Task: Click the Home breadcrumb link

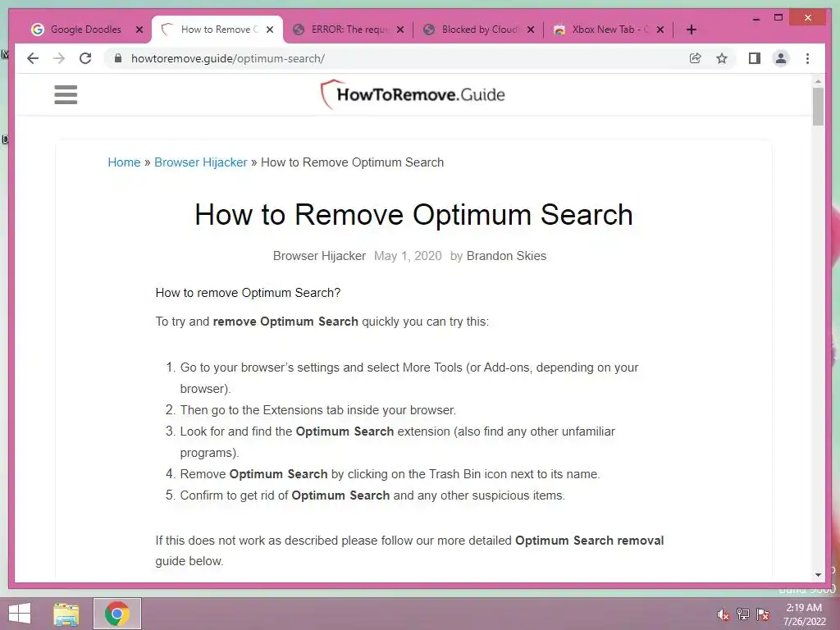Action: 124,162
